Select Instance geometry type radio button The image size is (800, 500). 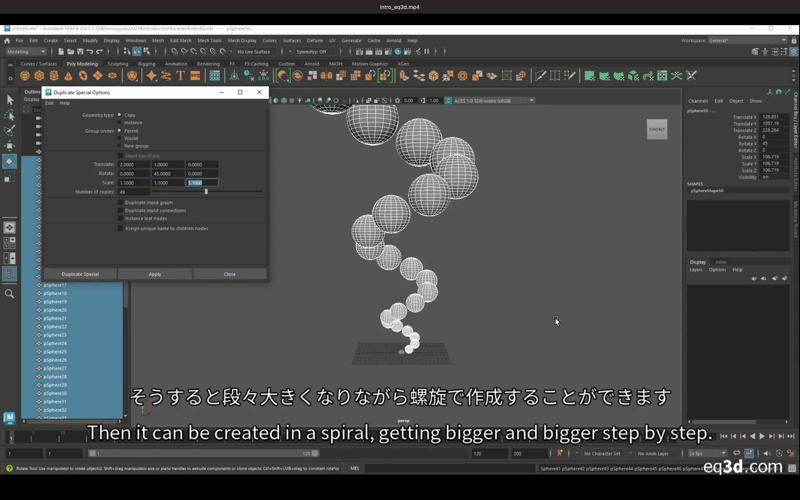(x=121, y=123)
